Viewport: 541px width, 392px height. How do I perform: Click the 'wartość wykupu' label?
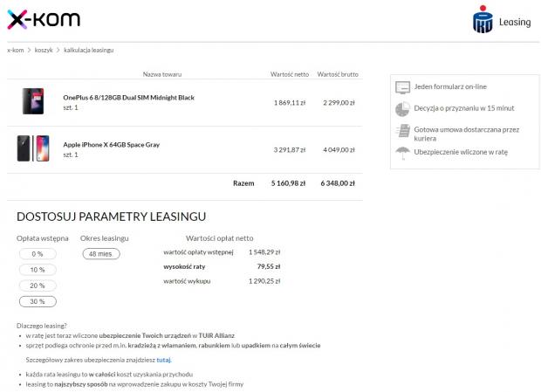(x=187, y=281)
